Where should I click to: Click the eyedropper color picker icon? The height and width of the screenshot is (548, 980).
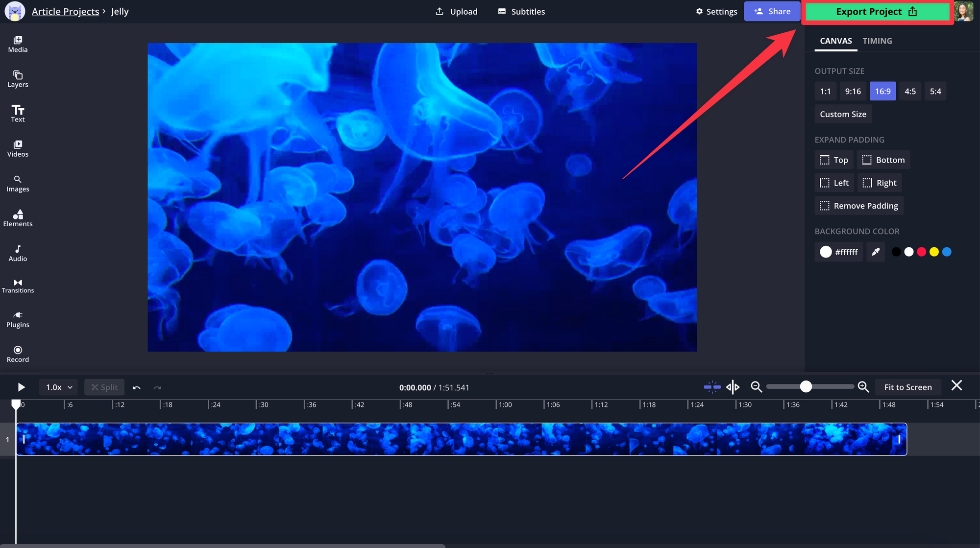click(x=875, y=252)
